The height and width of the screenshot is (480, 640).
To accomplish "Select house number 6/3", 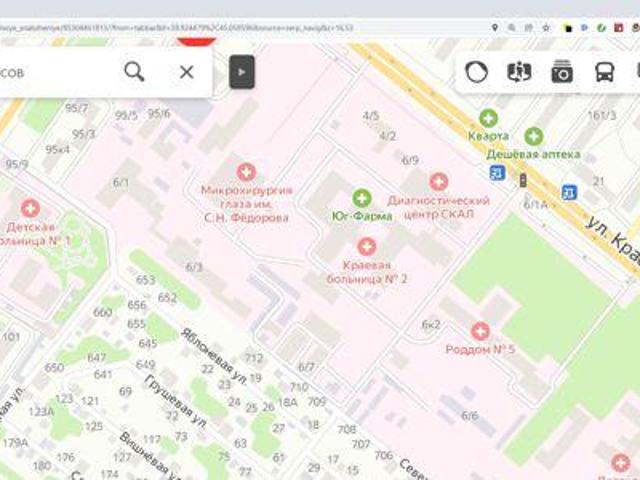I will (194, 267).
